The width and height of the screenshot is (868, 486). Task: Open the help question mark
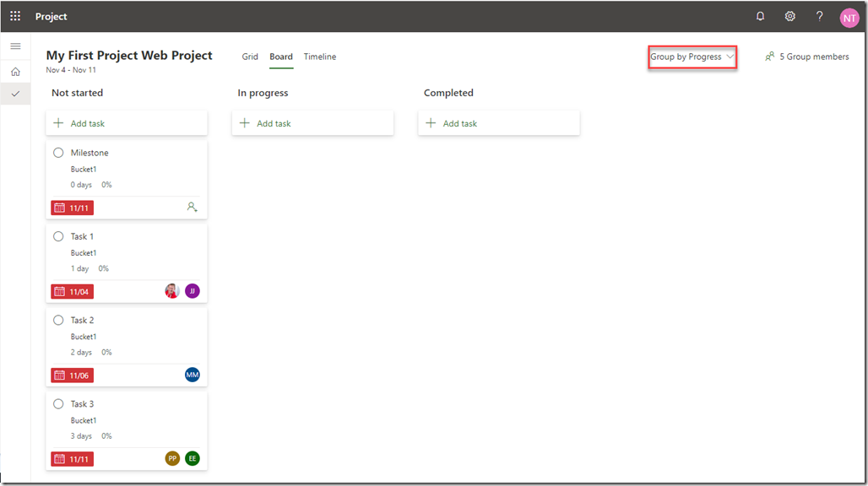coord(819,17)
